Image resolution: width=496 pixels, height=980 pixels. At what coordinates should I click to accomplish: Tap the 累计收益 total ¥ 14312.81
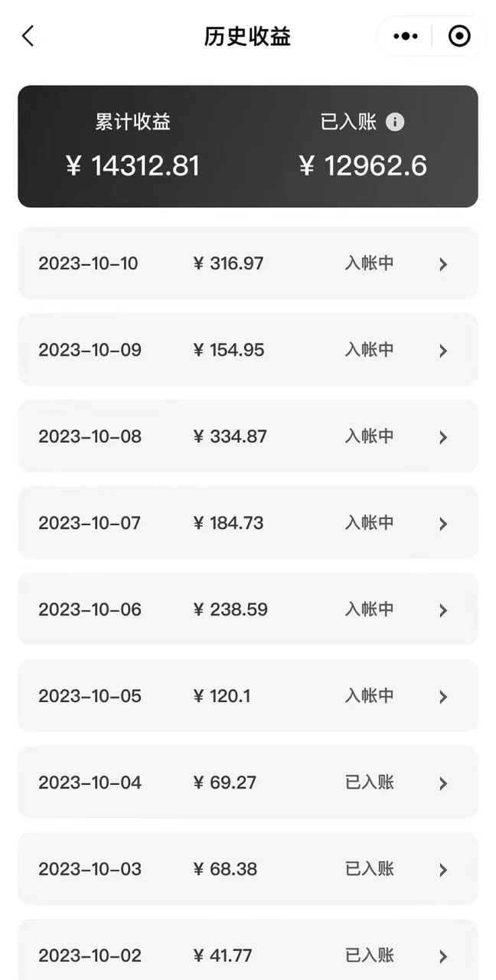132,165
